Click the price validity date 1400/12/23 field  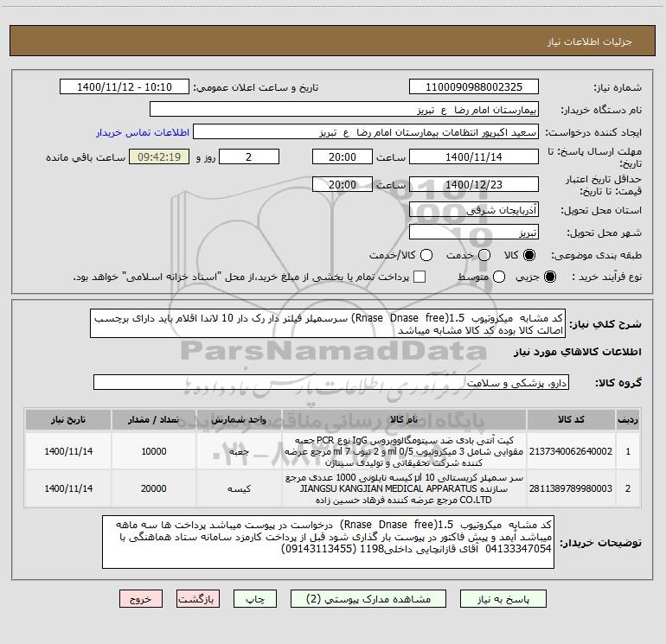click(474, 184)
